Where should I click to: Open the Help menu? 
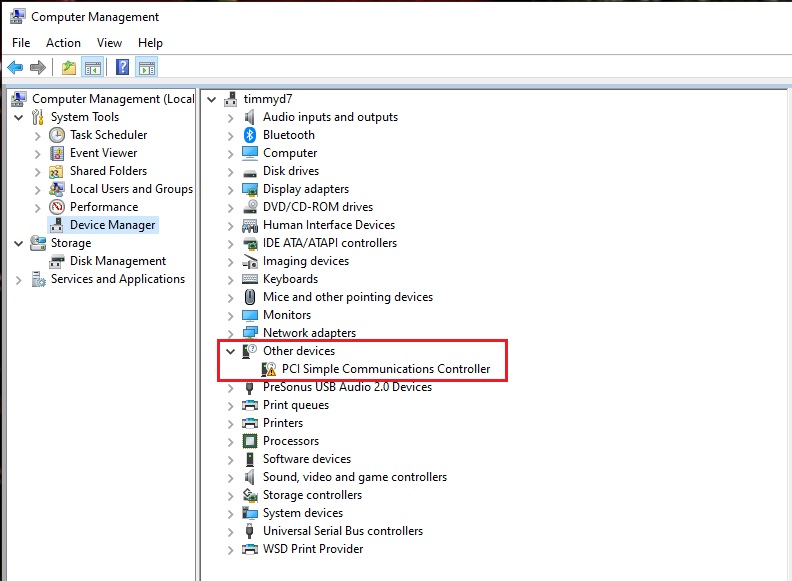150,43
